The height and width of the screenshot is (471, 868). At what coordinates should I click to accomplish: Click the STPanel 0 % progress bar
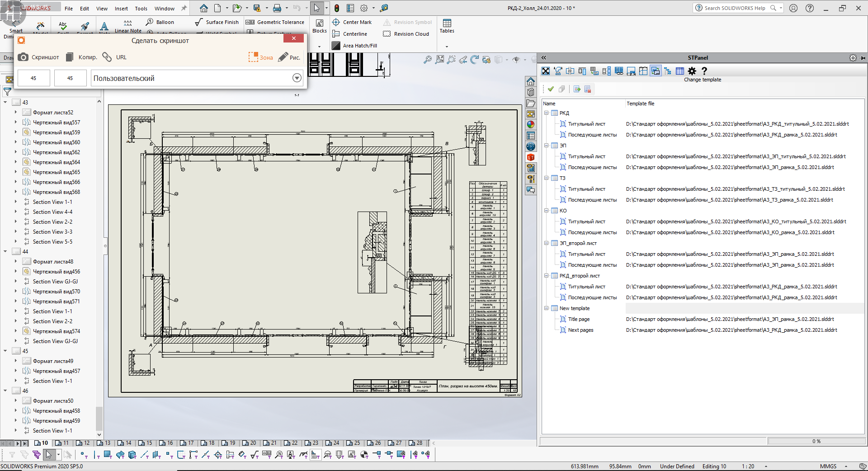(816, 441)
